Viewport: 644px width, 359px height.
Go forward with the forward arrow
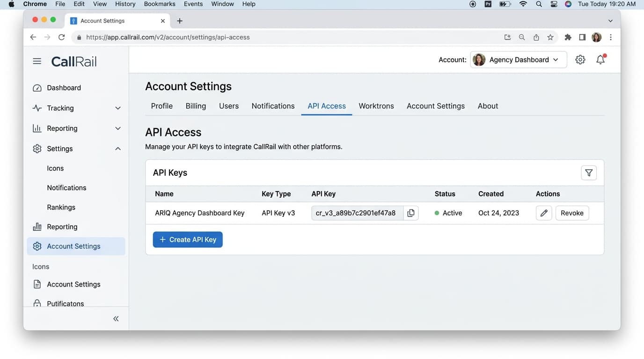pyautogui.click(x=47, y=37)
